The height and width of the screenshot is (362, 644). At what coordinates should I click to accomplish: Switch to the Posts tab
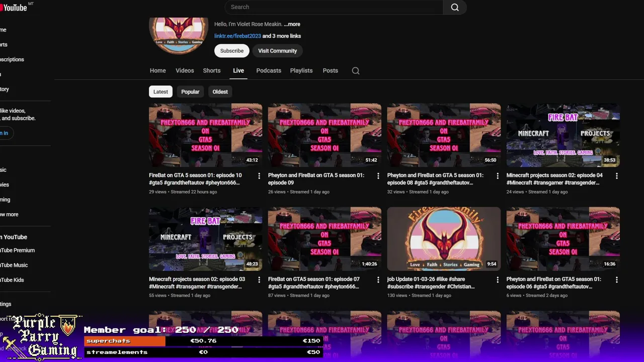(330, 71)
